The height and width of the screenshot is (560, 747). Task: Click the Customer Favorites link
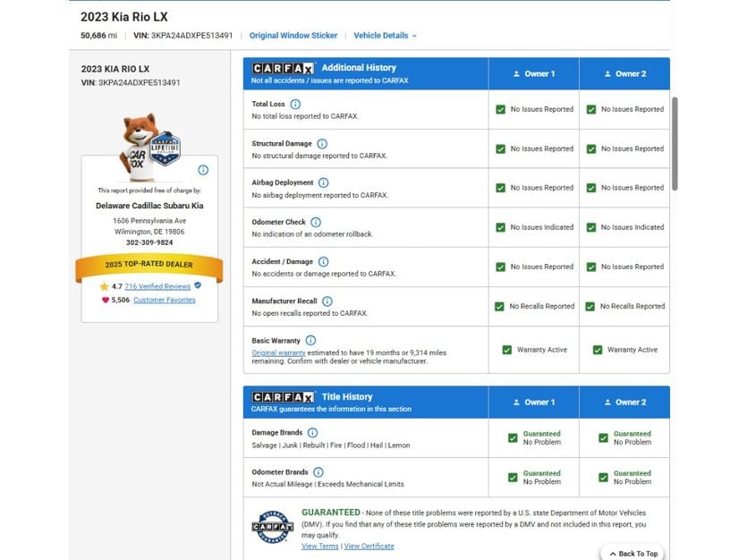click(165, 300)
